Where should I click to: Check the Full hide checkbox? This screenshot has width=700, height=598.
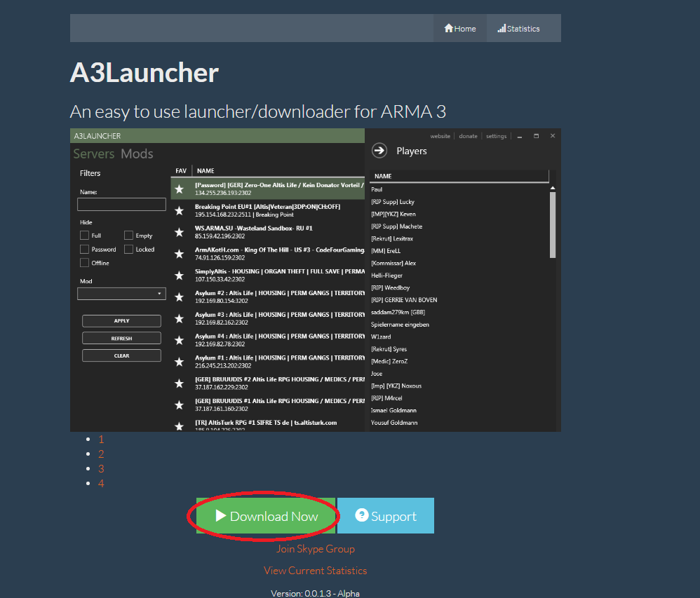(x=84, y=235)
